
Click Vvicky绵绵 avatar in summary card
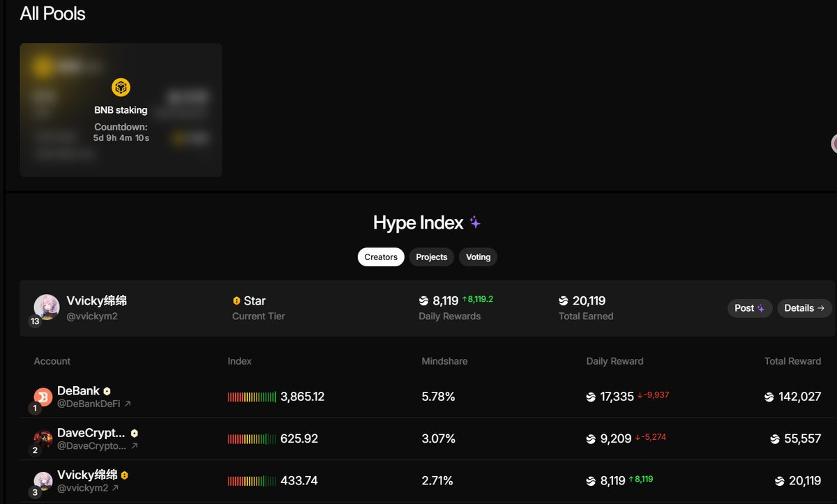(x=47, y=307)
